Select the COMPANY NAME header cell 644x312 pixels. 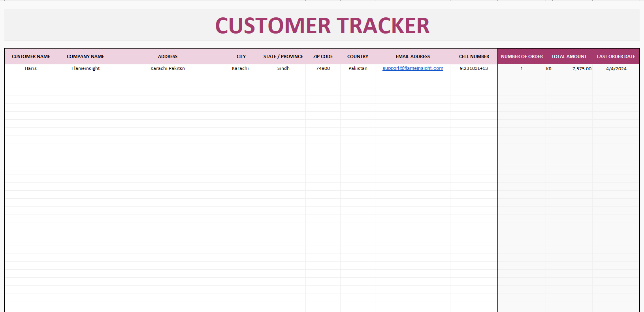pyautogui.click(x=85, y=56)
